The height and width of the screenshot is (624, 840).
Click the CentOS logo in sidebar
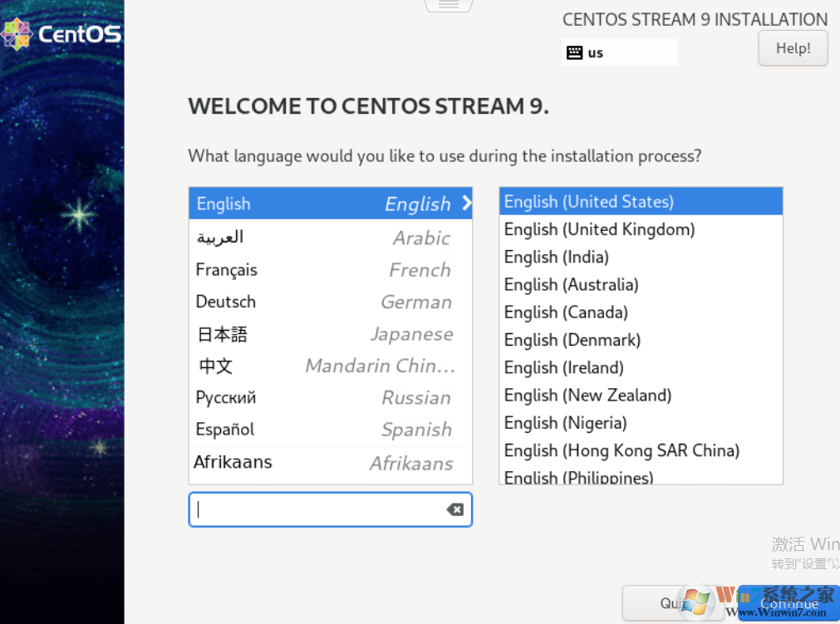pyautogui.click(x=61, y=34)
